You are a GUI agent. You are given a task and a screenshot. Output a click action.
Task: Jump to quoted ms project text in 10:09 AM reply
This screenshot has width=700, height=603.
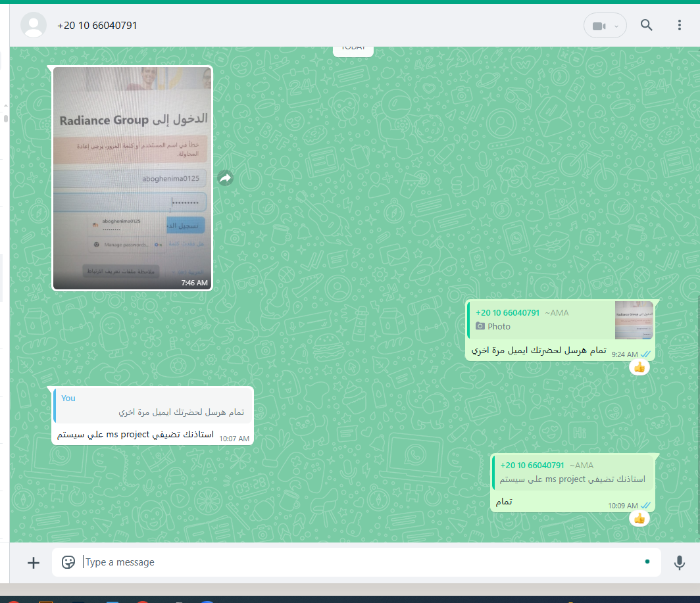click(572, 479)
